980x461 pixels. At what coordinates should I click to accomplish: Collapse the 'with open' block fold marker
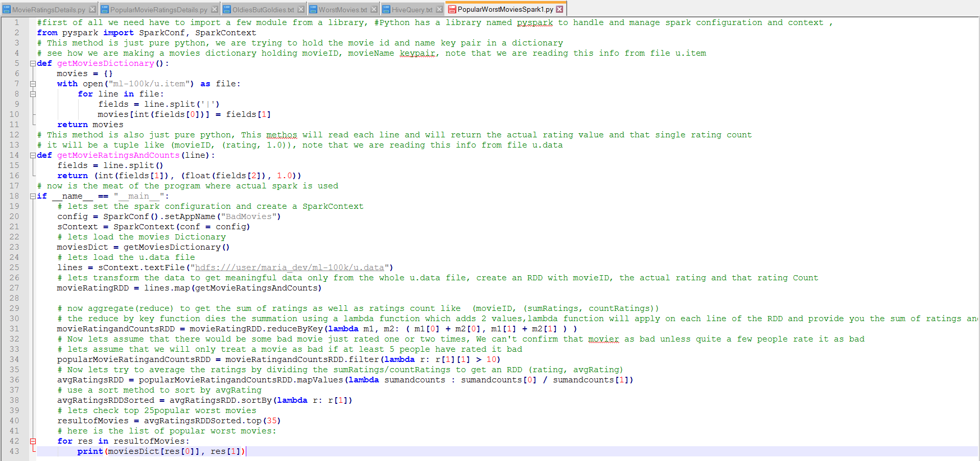[x=33, y=84]
